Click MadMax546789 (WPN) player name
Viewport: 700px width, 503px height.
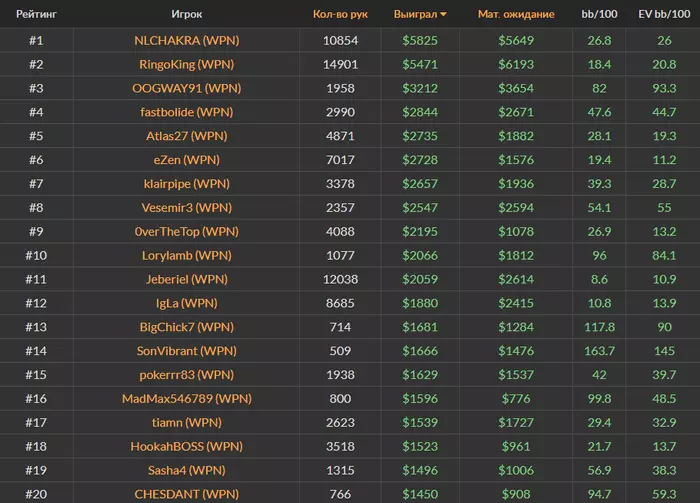pos(187,398)
